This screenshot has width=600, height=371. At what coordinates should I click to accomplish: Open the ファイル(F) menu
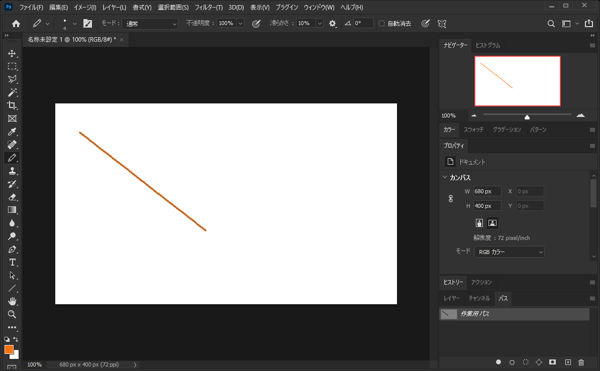coord(31,7)
